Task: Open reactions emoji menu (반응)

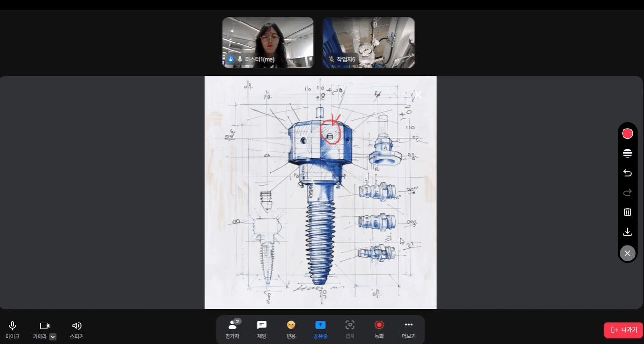Action: (291, 329)
